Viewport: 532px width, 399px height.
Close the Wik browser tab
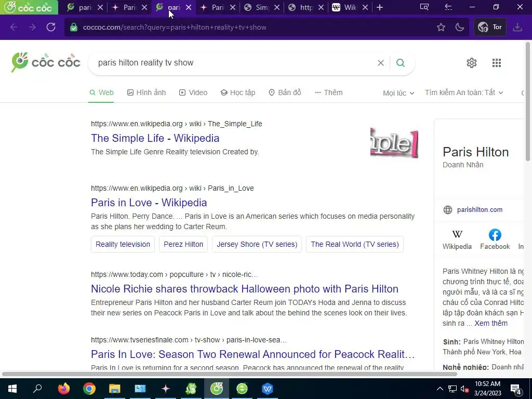tap(365, 7)
